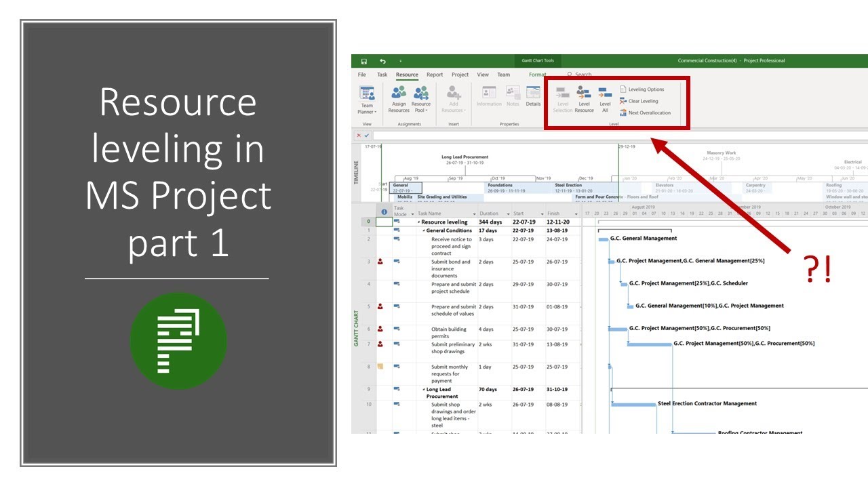
Task: Click the formula entry bar field
Action: [620, 136]
